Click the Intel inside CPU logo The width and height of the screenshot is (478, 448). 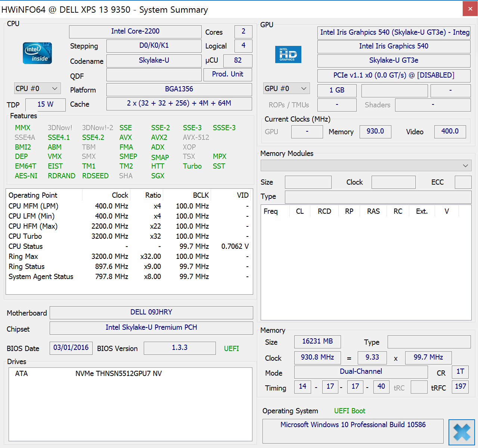(x=37, y=53)
